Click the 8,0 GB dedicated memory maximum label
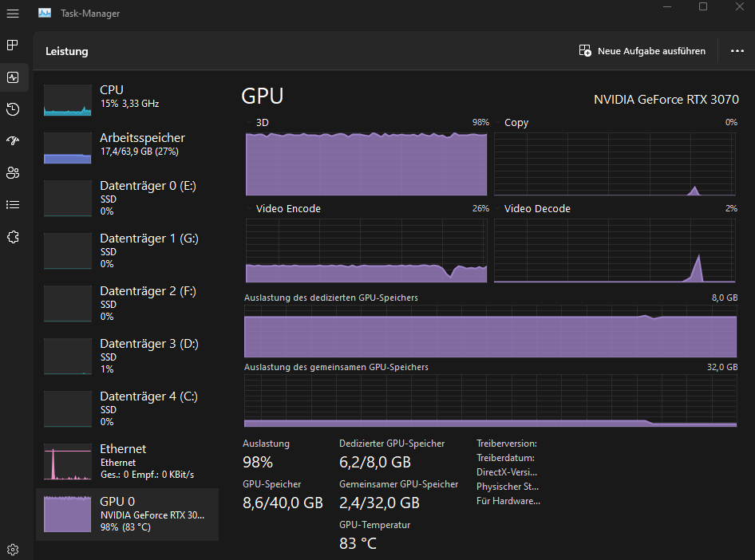 coord(725,298)
